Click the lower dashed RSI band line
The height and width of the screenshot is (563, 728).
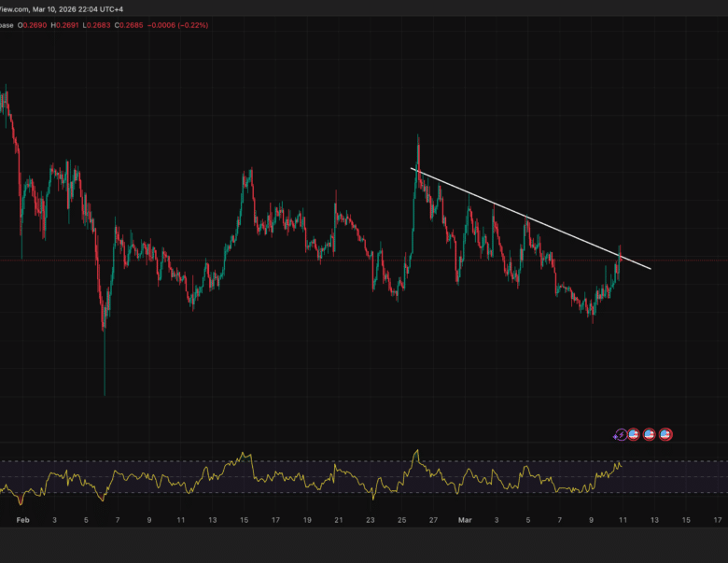[280, 494]
